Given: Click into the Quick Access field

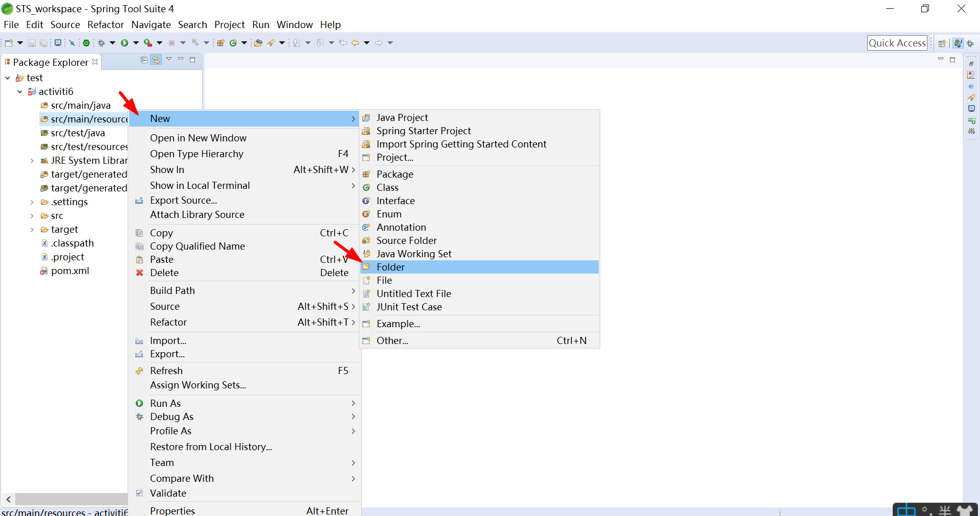Looking at the screenshot, I should 897,43.
